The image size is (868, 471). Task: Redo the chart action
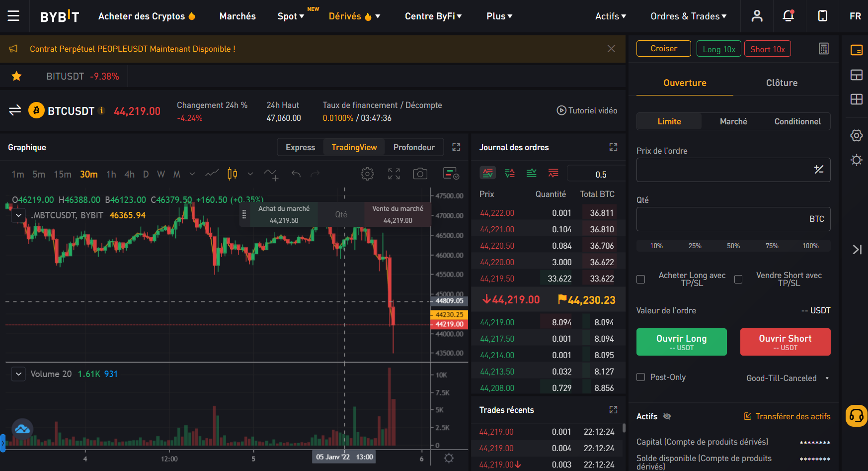(315, 174)
